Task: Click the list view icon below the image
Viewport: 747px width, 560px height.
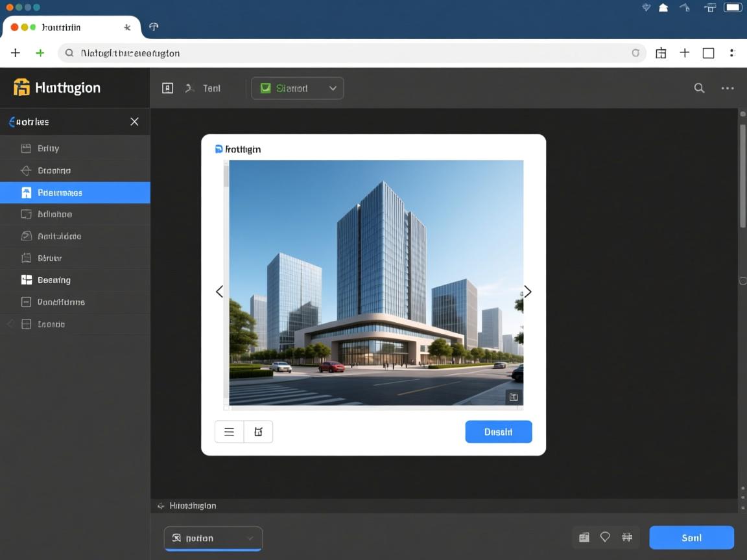Action: click(x=229, y=432)
